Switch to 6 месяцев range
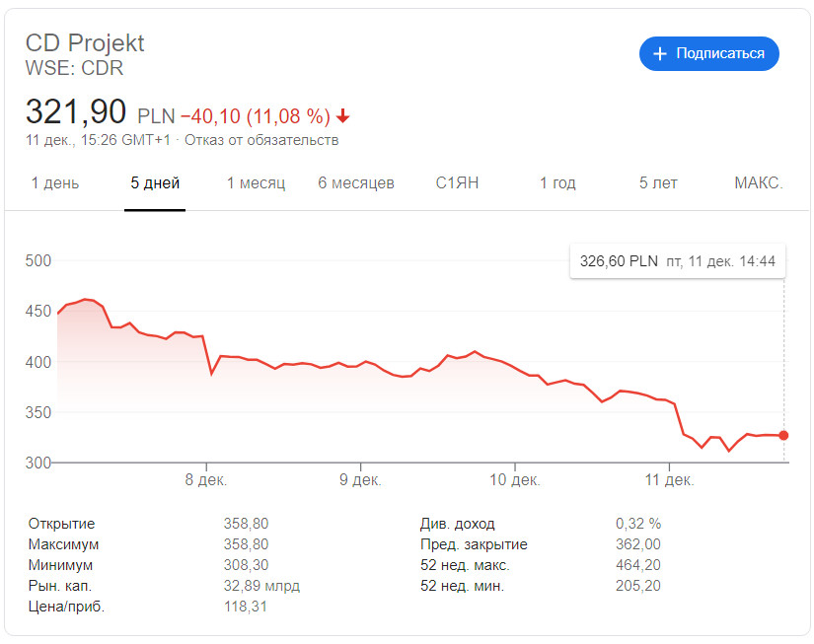The height and width of the screenshot is (644, 814). coord(356,183)
